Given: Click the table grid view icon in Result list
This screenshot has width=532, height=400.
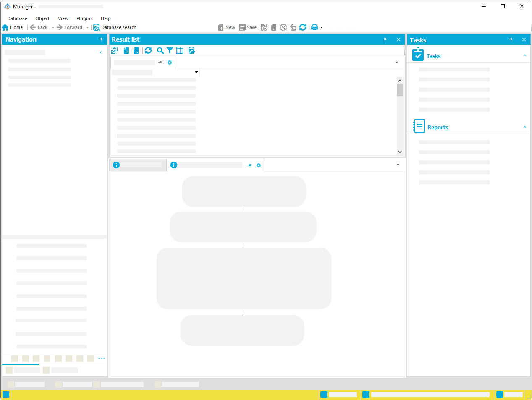Looking at the screenshot, I should pos(180,50).
